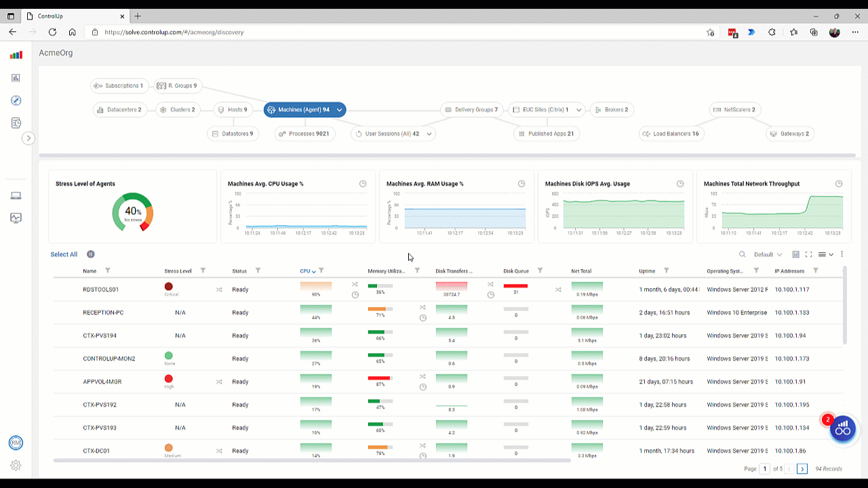Open the Default view preset dropdown
The image size is (868, 488).
768,255
